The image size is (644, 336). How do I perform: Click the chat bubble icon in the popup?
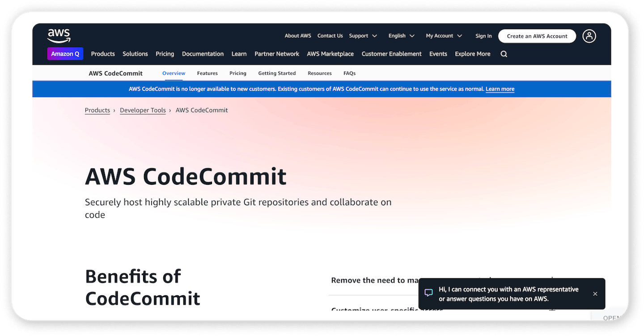pos(428,292)
